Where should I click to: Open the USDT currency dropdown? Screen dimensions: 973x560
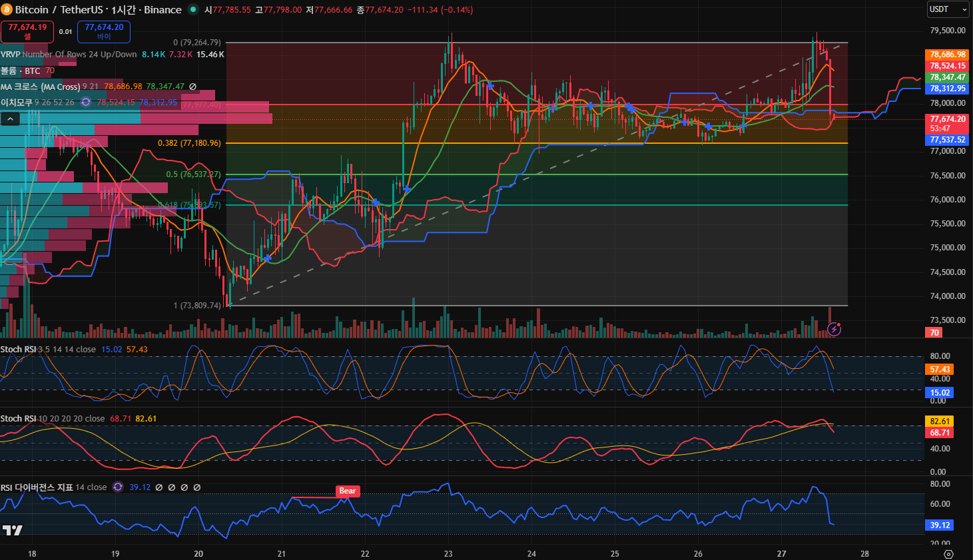point(948,9)
